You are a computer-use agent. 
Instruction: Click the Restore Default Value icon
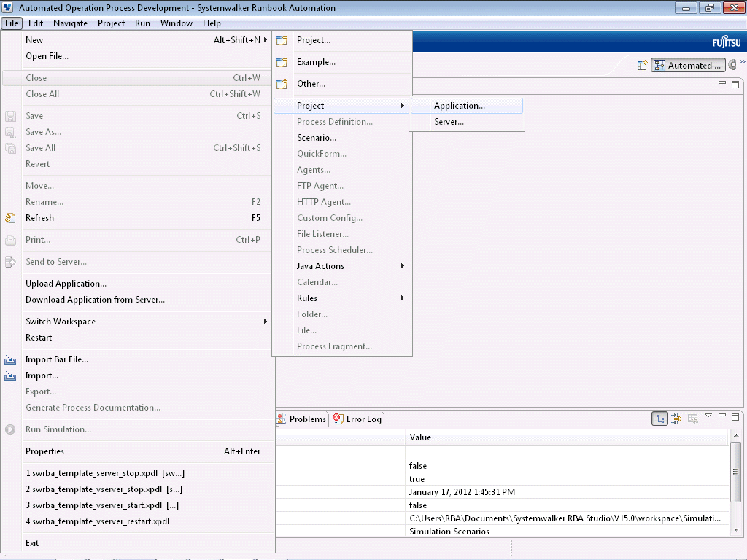[693, 419]
